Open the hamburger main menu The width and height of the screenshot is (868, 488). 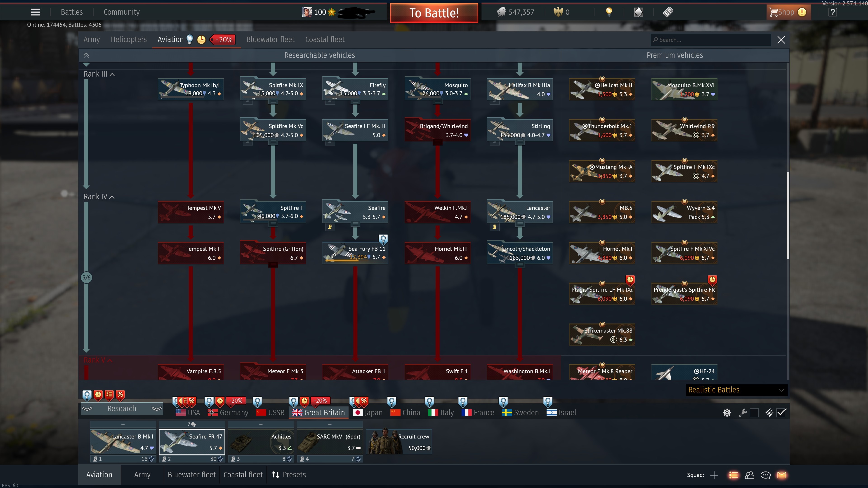pos(35,12)
